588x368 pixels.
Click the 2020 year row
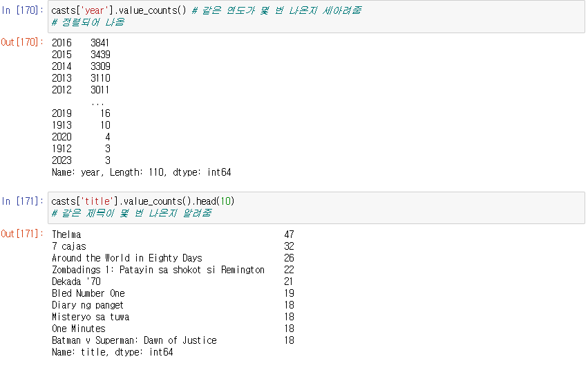pos(81,137)
